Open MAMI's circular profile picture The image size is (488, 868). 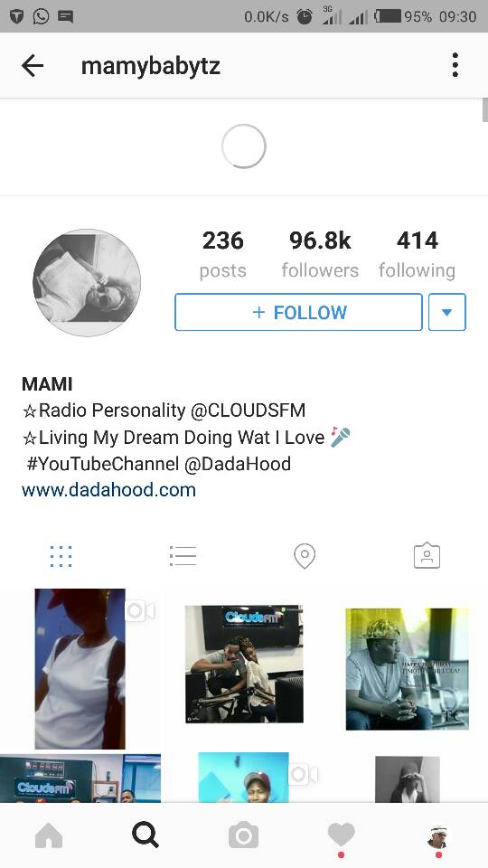87,282
